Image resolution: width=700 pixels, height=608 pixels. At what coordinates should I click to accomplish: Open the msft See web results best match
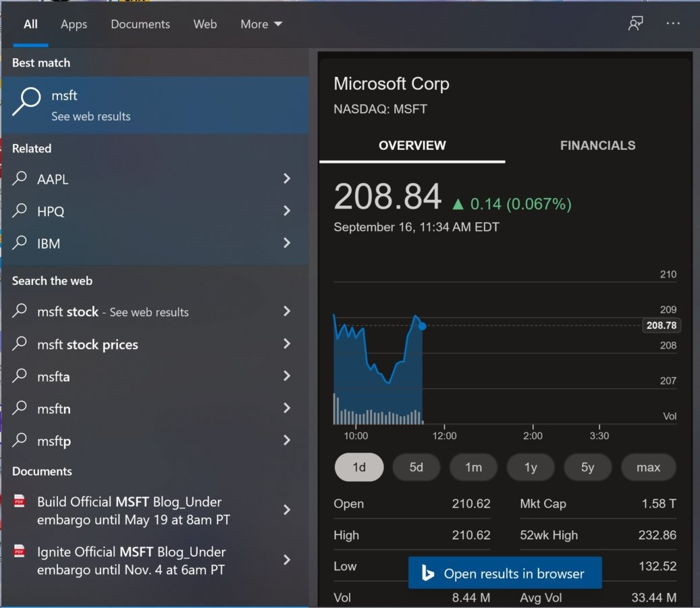pos(155,105)
